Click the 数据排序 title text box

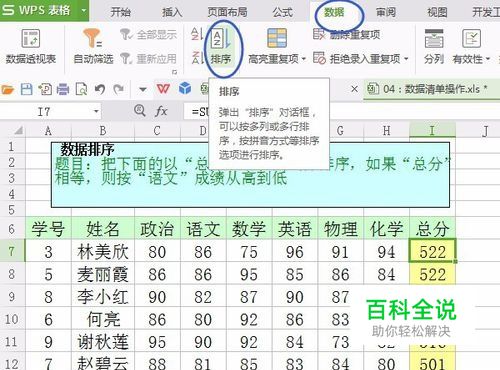pos(250,175)
